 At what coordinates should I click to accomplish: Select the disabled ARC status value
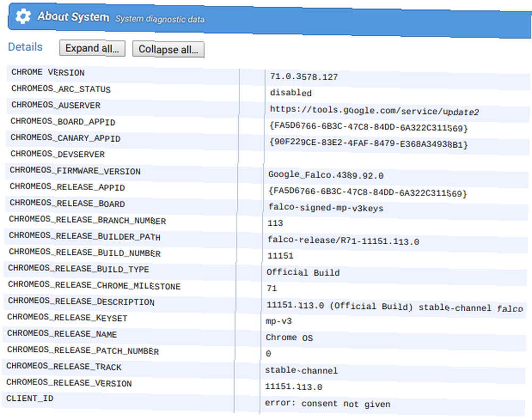pos(291,93)
